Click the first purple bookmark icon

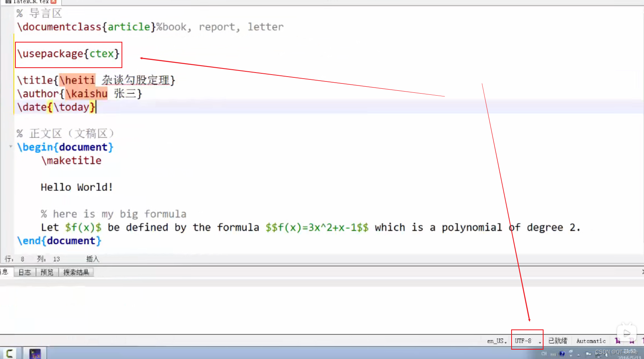tap(617, 341)
